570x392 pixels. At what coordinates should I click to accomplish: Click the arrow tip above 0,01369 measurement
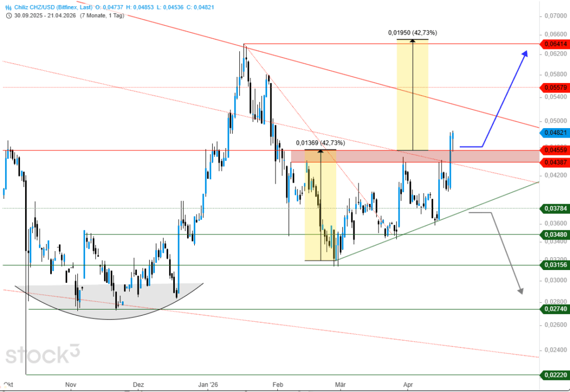(x=320, y=151)
